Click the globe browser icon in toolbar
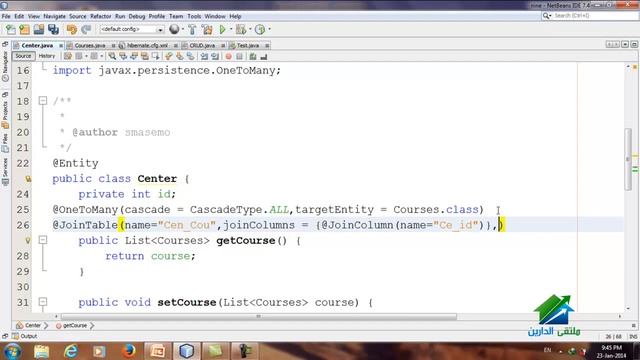The height and width of the screenshot is (360, 640). coord(174,29)
